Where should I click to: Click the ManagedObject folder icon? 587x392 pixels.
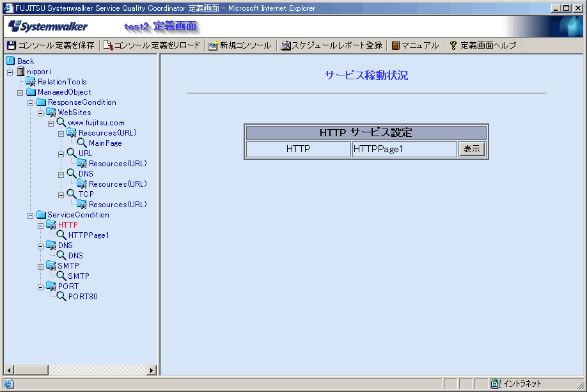tap(31, 91)
